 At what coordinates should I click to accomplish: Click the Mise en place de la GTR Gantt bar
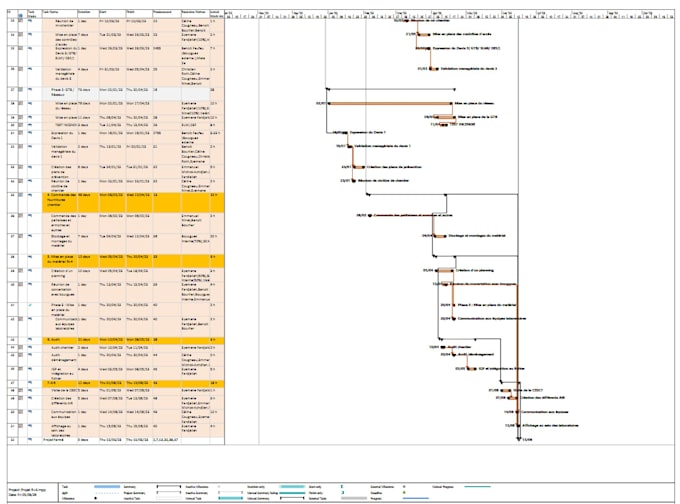click(x=444, y=117)
